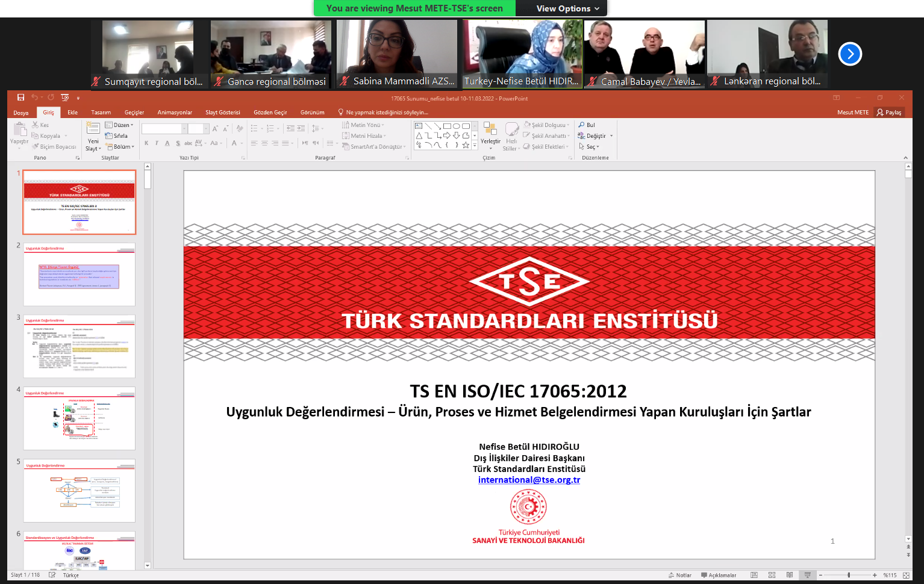Screen dimensions: 924x584
Task: Toggle text shadow (S) formatting
Action: pyautogui.click(x=178, y=143)
